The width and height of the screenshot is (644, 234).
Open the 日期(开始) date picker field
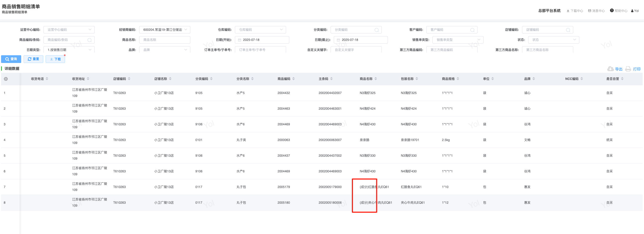262,40
